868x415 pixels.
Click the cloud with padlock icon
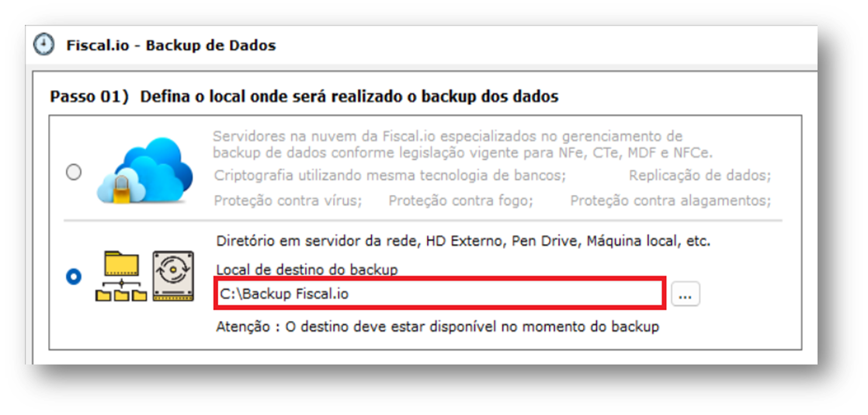144,171
